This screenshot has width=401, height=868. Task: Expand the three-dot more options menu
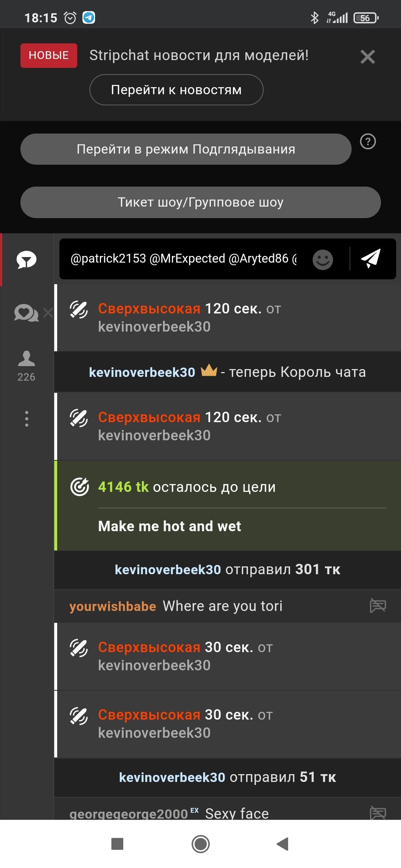[x=26, y=419]
